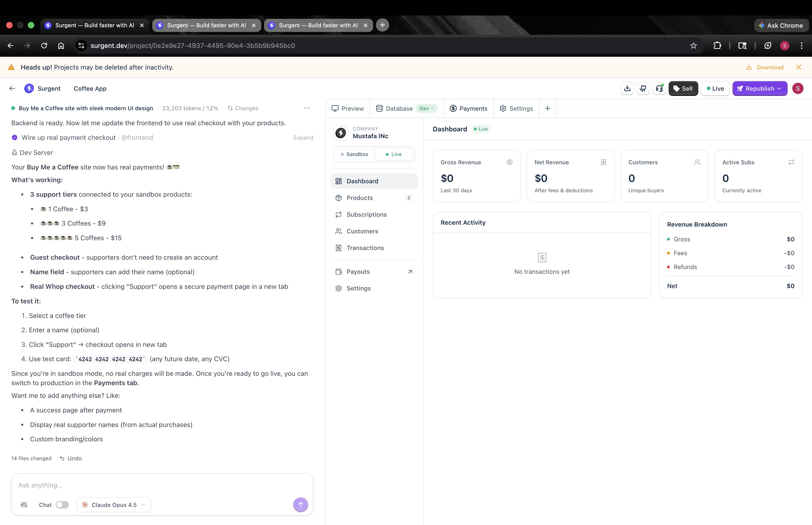This screenshot has width=812, height=525.
Task: Switch to the Preview tab
Action: click(347, 108)
